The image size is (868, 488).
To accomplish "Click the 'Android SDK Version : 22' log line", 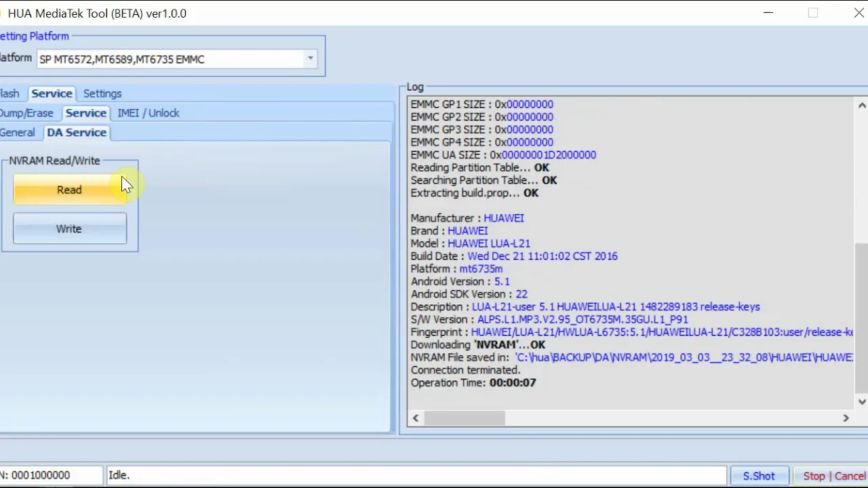I will pyautogui.click(x=469, y=294).
